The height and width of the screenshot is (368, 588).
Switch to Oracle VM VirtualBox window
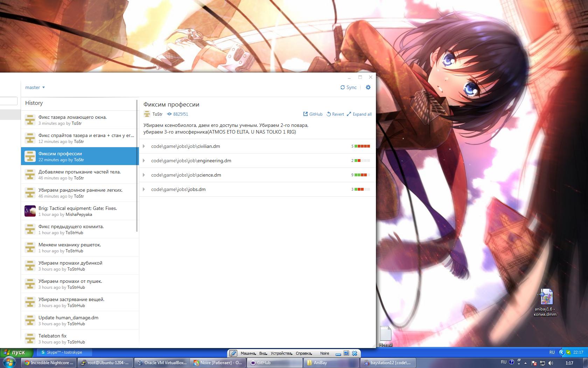[162, 363]
